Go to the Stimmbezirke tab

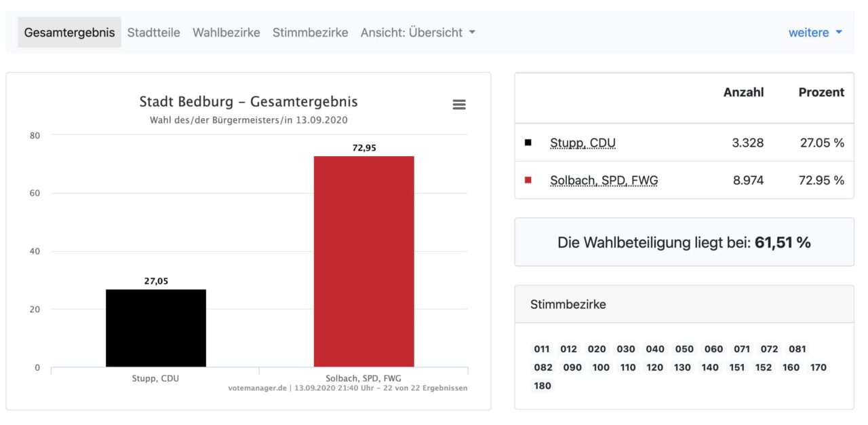tap(311, 33)
